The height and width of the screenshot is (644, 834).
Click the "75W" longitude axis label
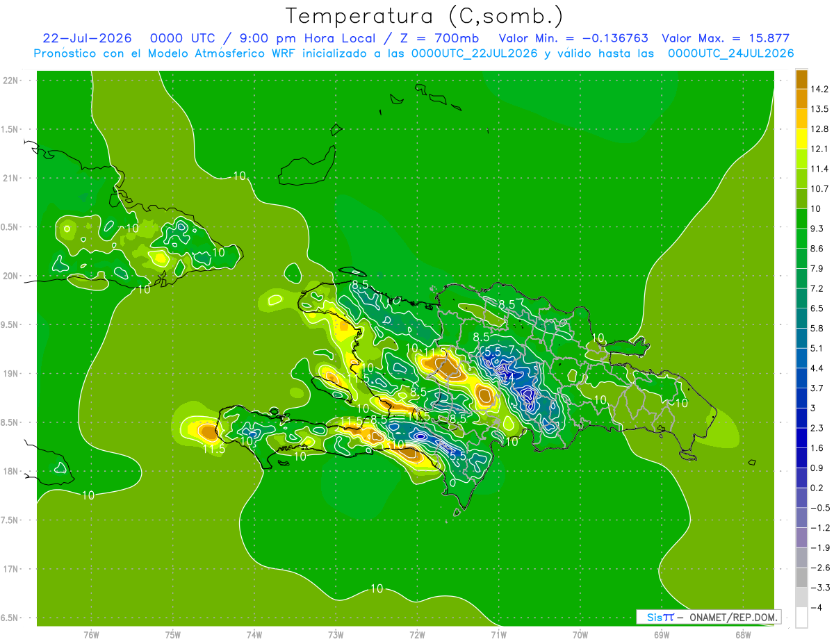pos(173,635)
